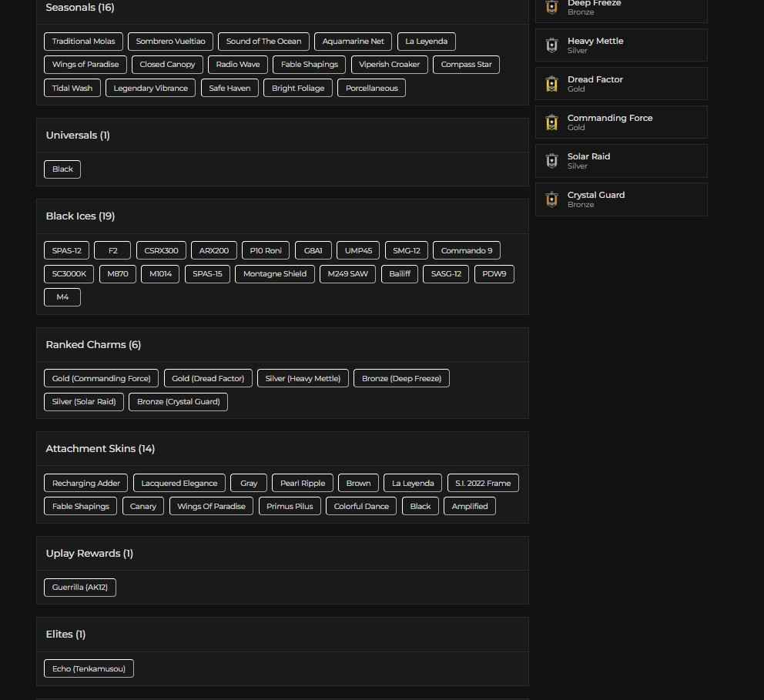Click the Black Ices (19) section header

click(80, 216)
